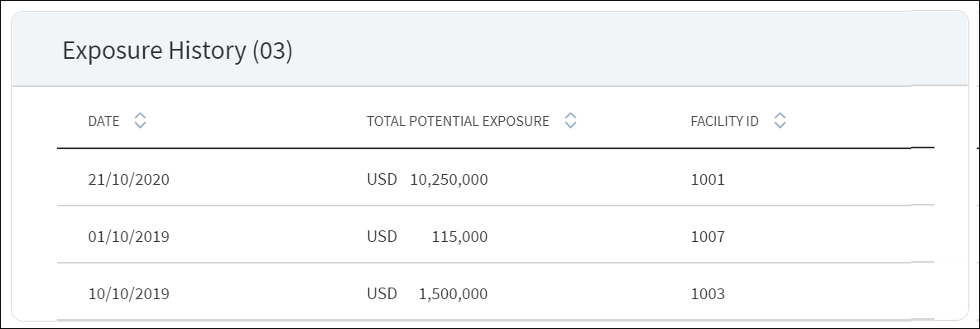
Task: Select the DATE column header label
Action: click(103, 121)
